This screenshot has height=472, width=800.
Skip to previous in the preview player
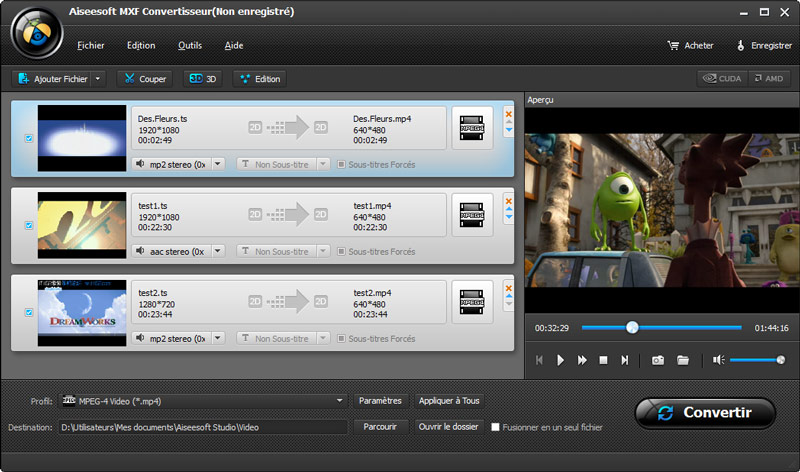point(539,360)
